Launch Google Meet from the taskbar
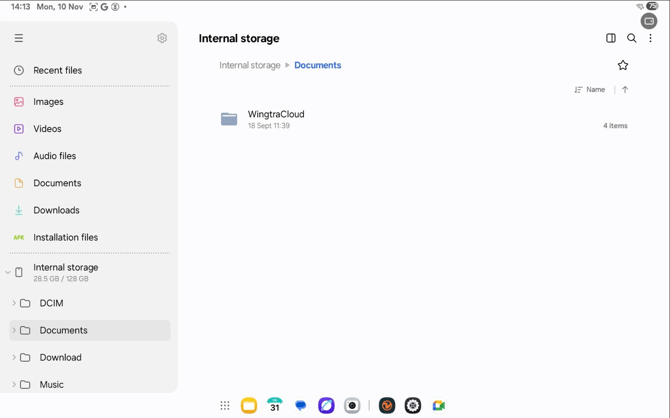The width and height of the screenshot is (670, 418). pyautogui.click(x=438, y=405)
